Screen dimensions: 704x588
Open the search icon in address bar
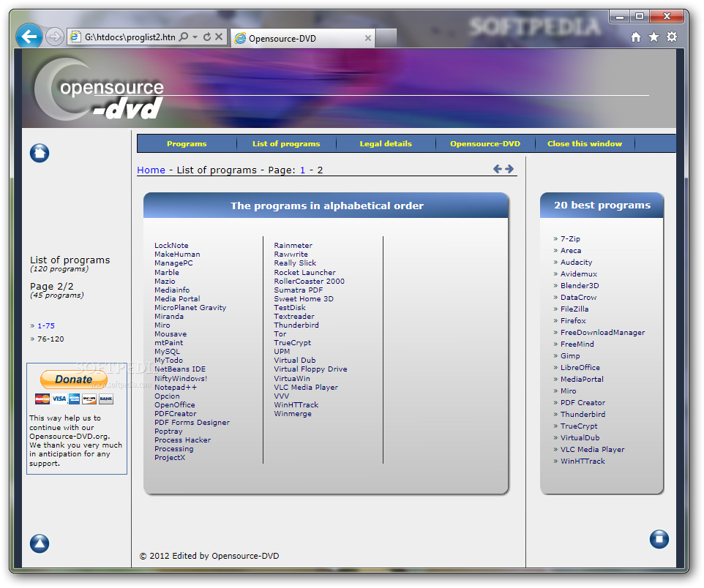click(x=184, y=37)
